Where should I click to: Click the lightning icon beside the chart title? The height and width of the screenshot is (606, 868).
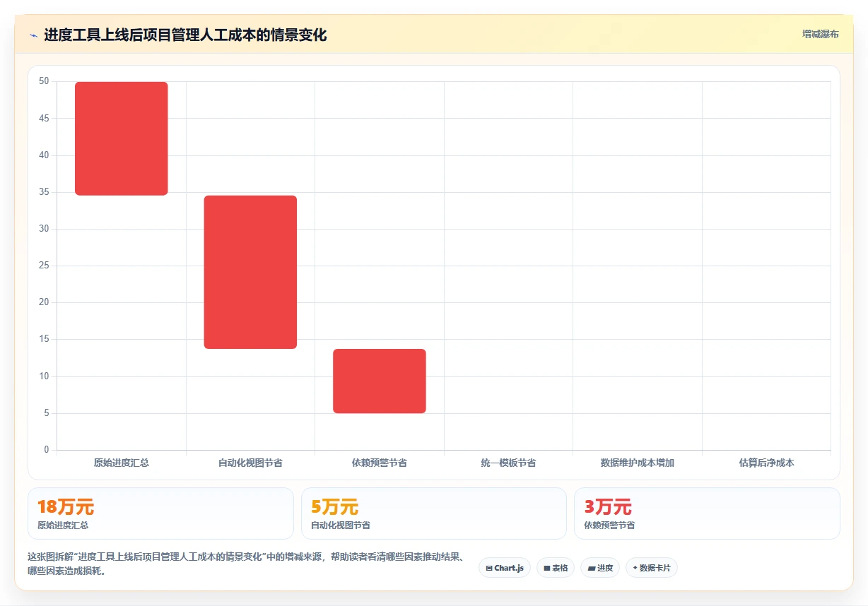[33, 35]
